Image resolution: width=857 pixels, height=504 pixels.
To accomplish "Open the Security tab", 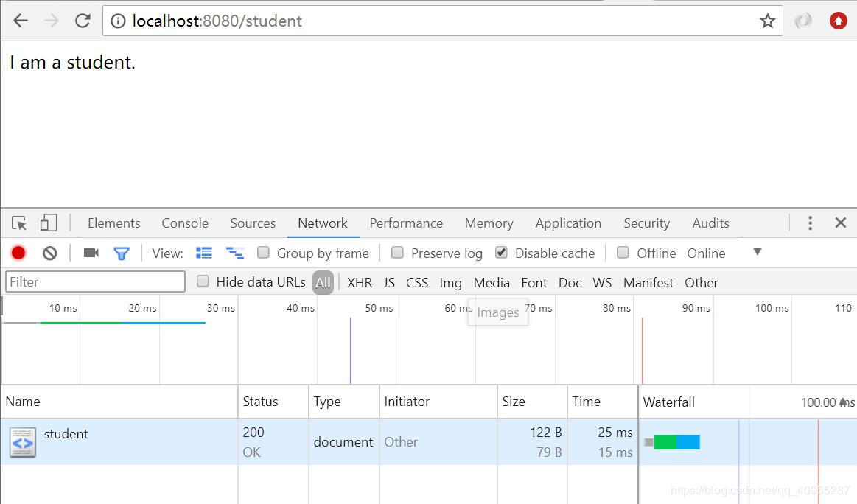I will point(646,223).
